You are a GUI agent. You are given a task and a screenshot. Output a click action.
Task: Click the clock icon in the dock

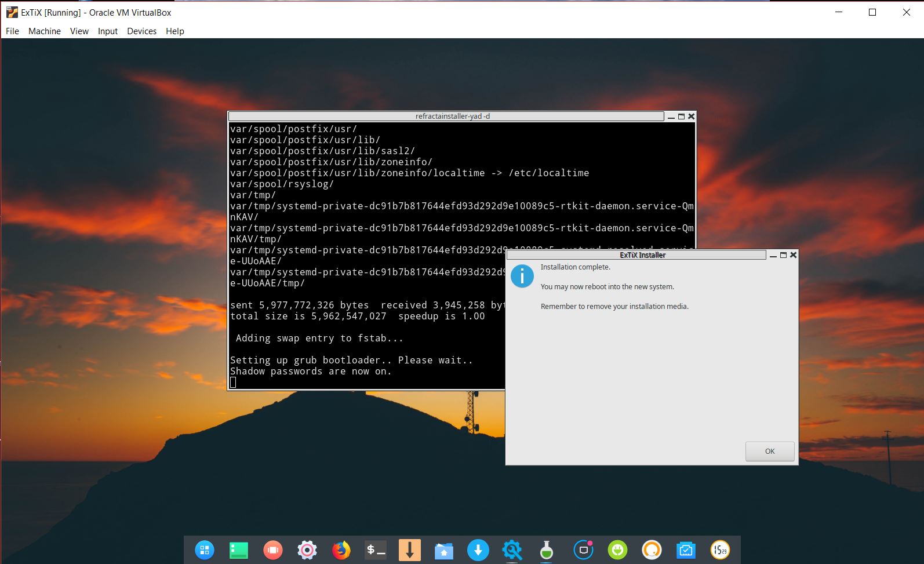[720, 550]
